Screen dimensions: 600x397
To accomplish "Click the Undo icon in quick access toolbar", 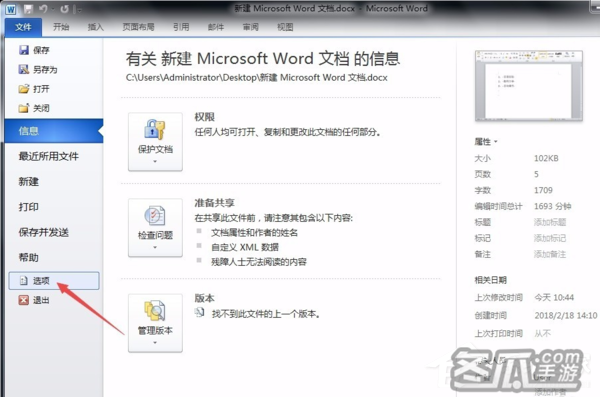I will (x=42, y=9).
